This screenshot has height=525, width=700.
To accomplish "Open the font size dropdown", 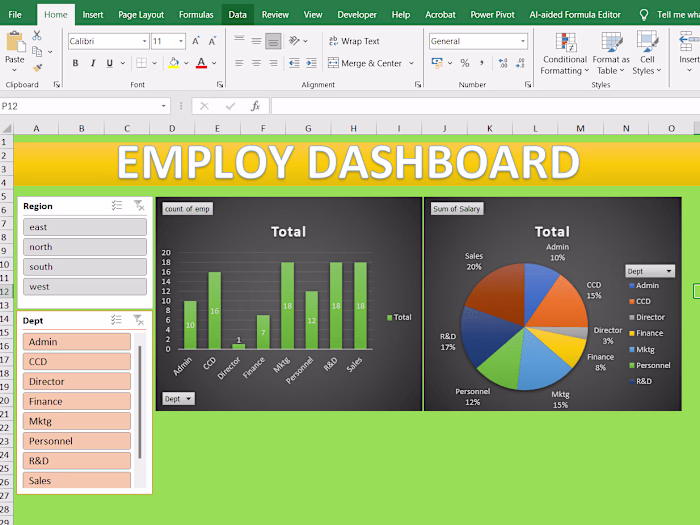I will point(181,41).
